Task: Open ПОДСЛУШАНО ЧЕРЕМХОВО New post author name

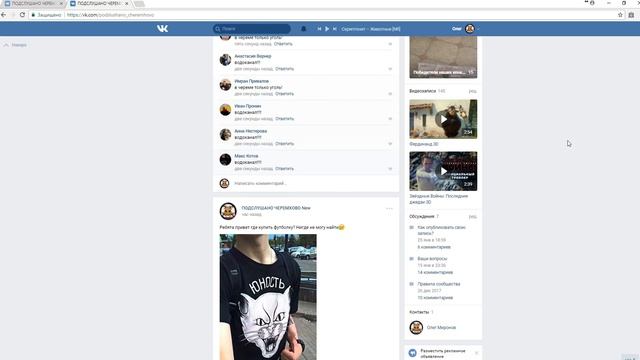Action: coord(276,208)
